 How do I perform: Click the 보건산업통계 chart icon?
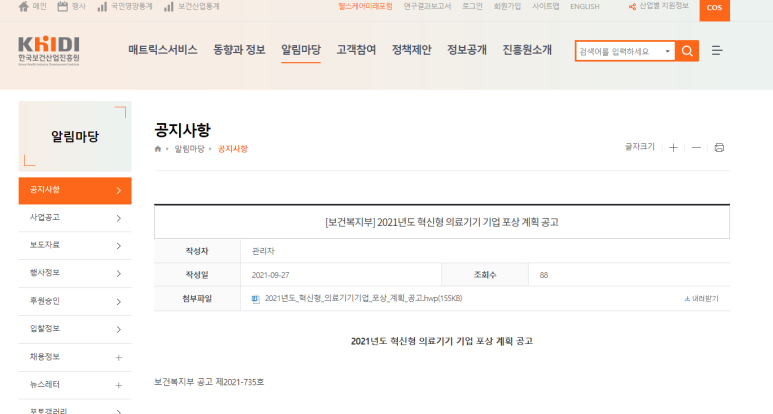pyautogui.click(x=169, y=6)
